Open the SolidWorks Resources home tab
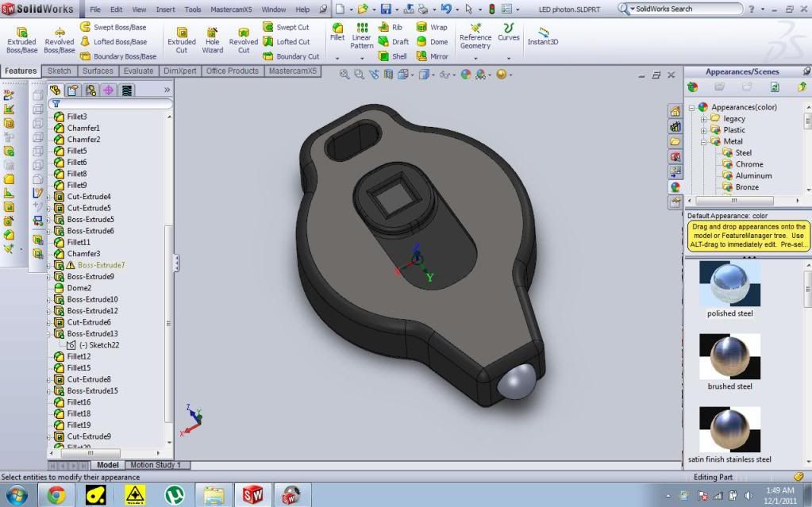Screen dimensions: 812x507 click(675, 111)
